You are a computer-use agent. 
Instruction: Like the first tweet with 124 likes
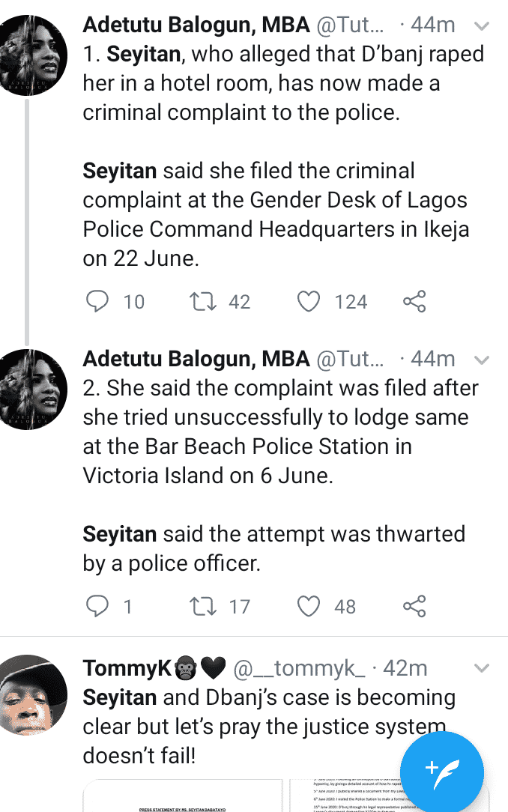click(x=309, y=301)
